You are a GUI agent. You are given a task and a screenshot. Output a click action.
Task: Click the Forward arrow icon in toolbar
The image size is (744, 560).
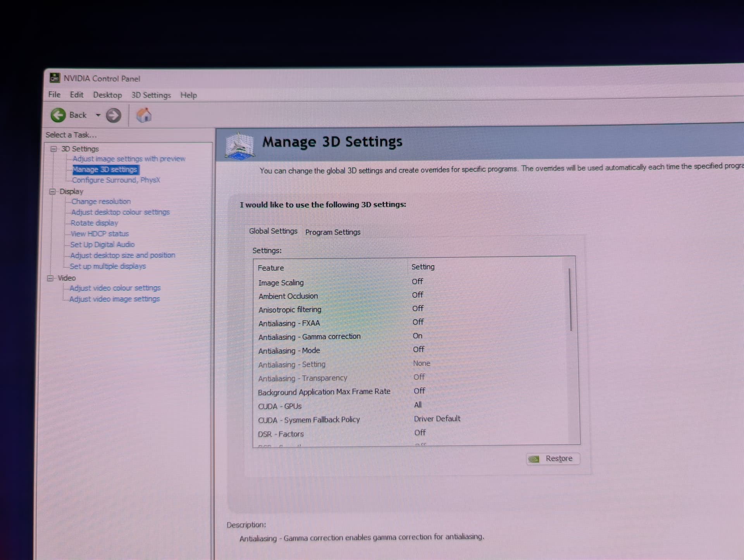coord(114,115)
